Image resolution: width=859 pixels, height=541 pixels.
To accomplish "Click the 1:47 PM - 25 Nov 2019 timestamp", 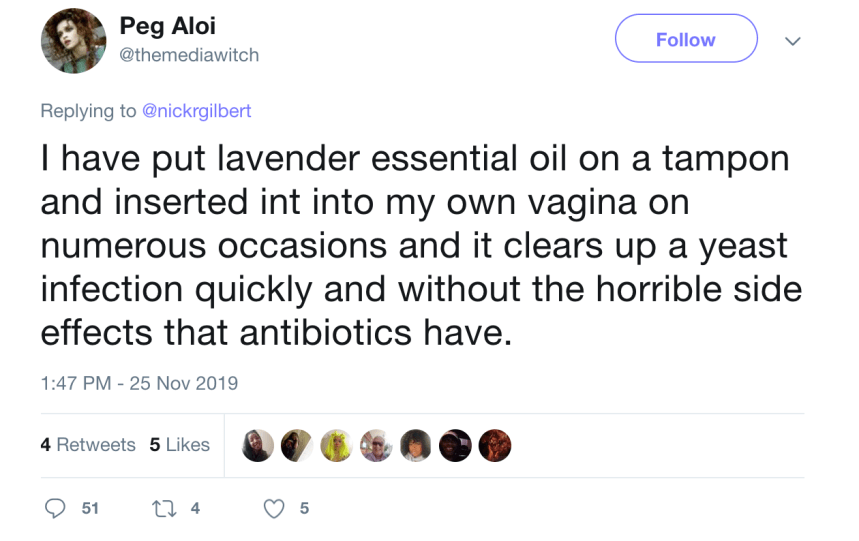I will 139,383.
